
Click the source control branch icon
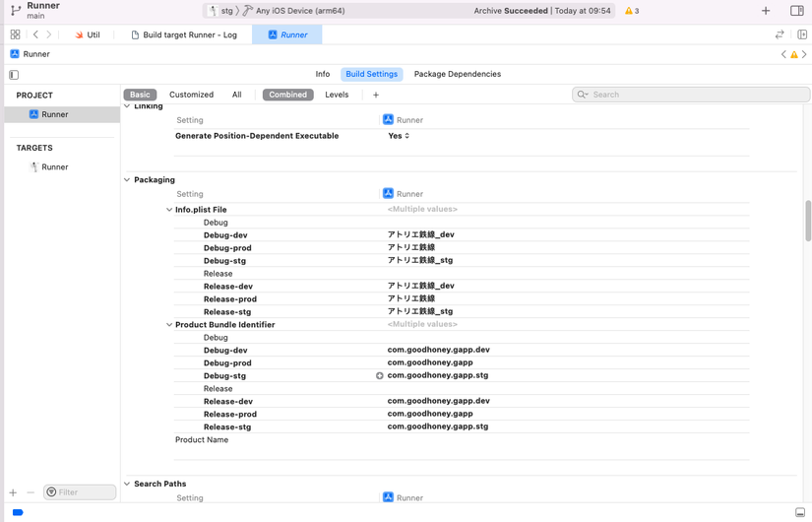click(16, 10)
